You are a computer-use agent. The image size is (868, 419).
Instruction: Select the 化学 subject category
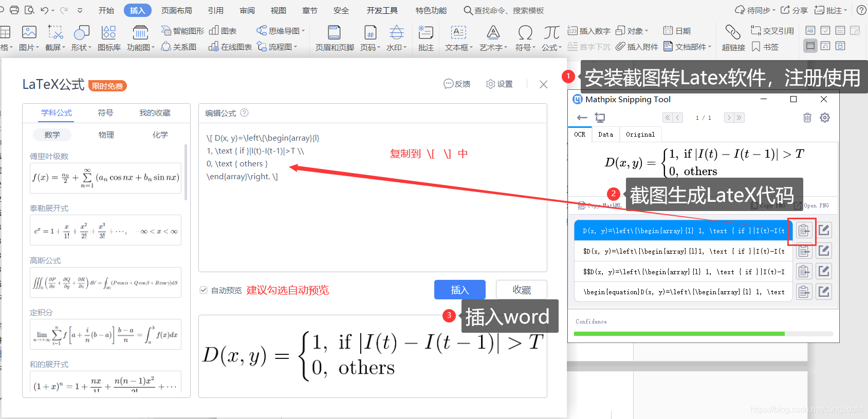pyautogui.click(x=160, y=135)
